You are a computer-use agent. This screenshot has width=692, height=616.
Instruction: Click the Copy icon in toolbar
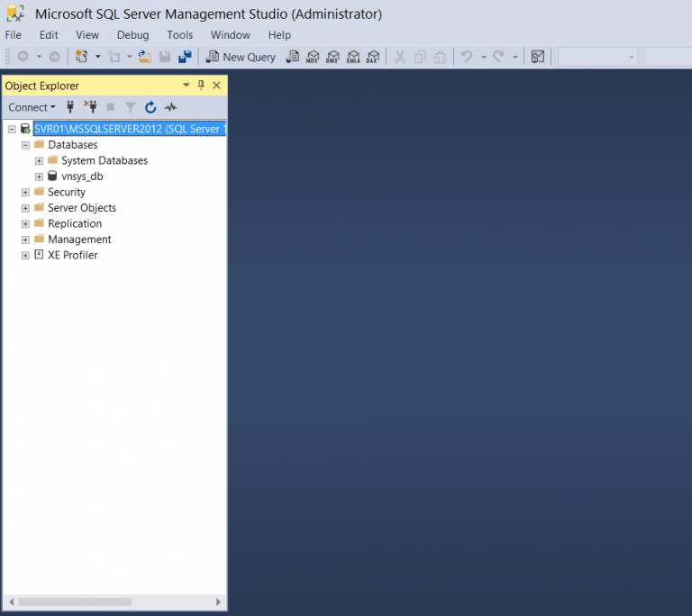[420, 57]
